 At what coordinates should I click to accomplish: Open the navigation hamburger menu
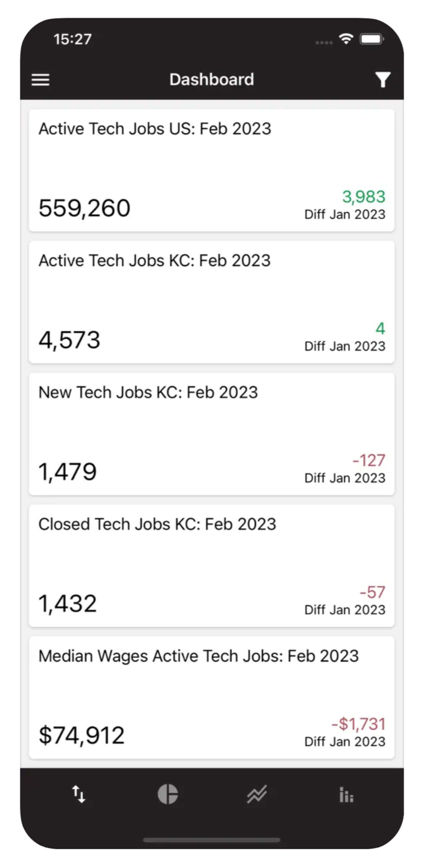(40, 80)
